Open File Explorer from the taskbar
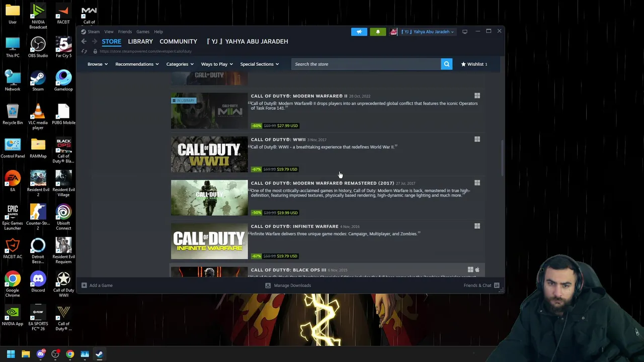This screenshot has height=362, width=644. tap(26, 354)
